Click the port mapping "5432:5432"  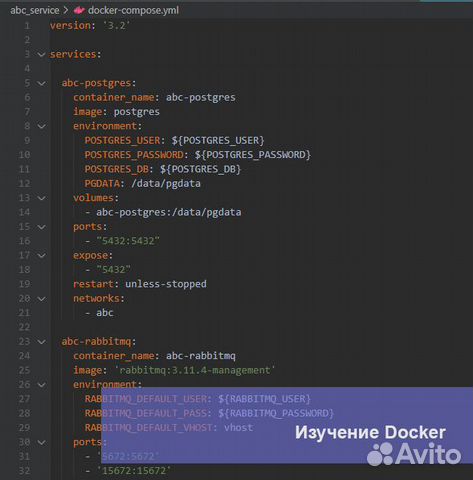(x=128, y=241)
